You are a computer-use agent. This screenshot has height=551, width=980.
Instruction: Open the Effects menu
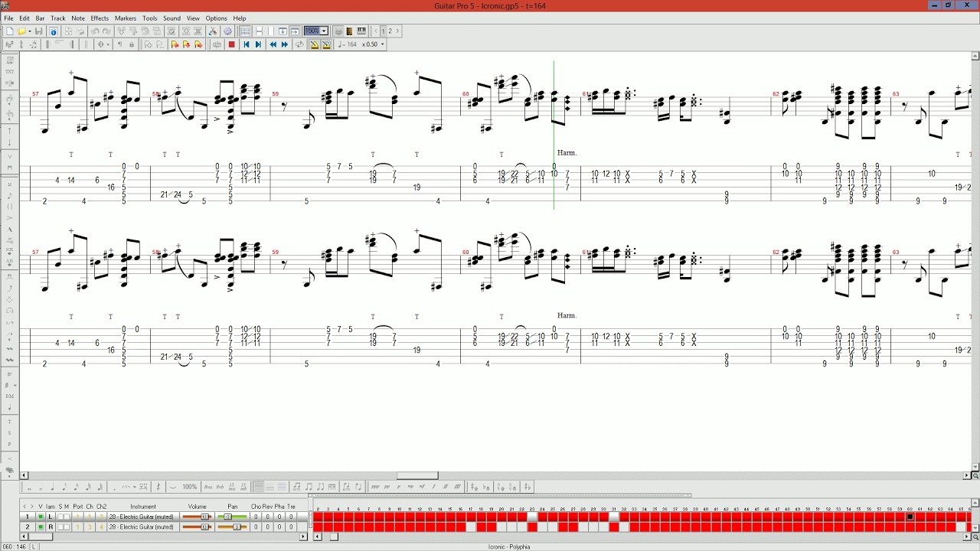click(x=100, y=18)
